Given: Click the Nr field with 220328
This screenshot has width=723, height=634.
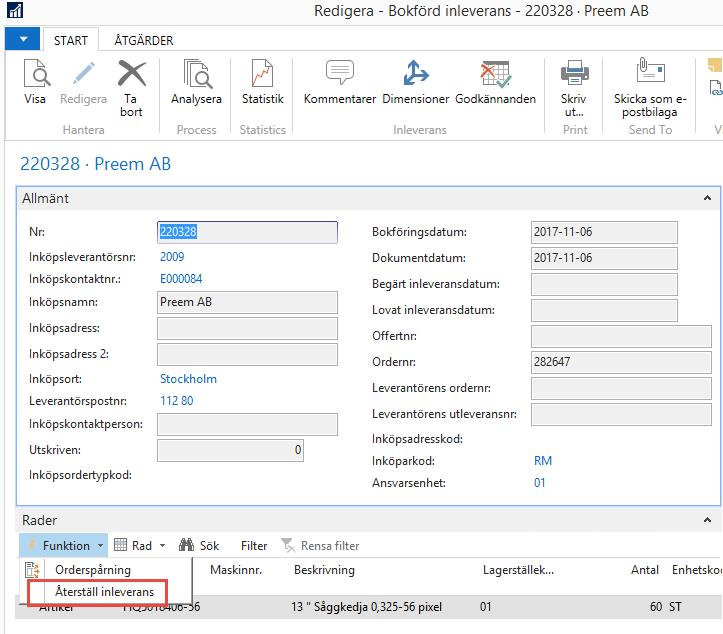Looking at the screenshot, I should pos(247,232).
